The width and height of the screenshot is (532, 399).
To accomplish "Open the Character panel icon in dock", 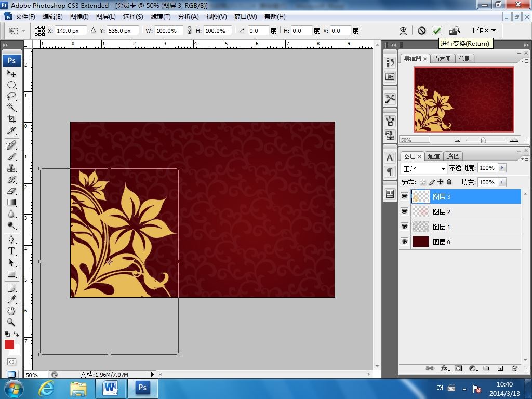I will point(390,157).
